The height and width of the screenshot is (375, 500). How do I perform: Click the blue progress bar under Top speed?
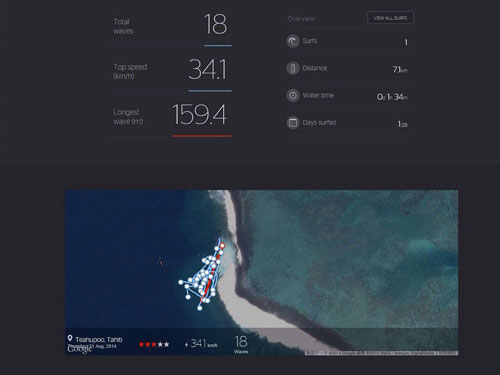[x=210, y=91]
